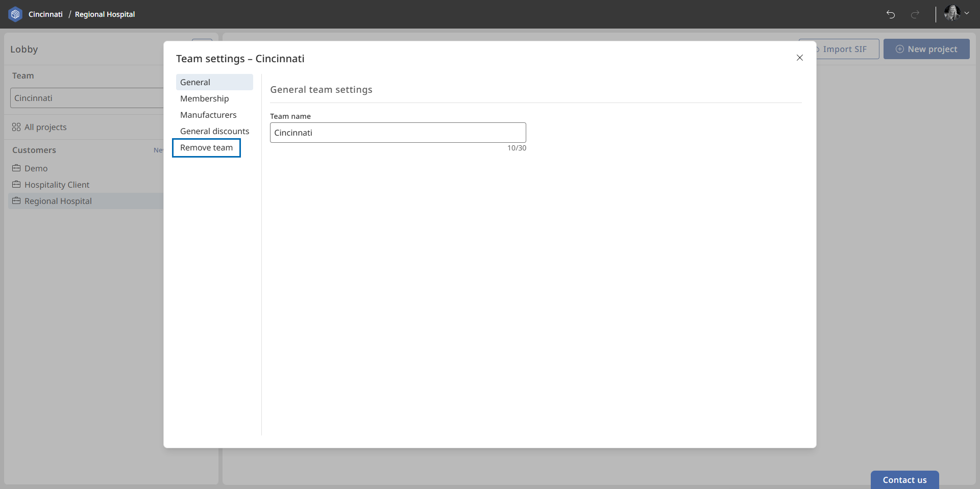Click the Regional Hospital briefcase icon
Viewport: 980px width, 489px height.
pos(16,200)
